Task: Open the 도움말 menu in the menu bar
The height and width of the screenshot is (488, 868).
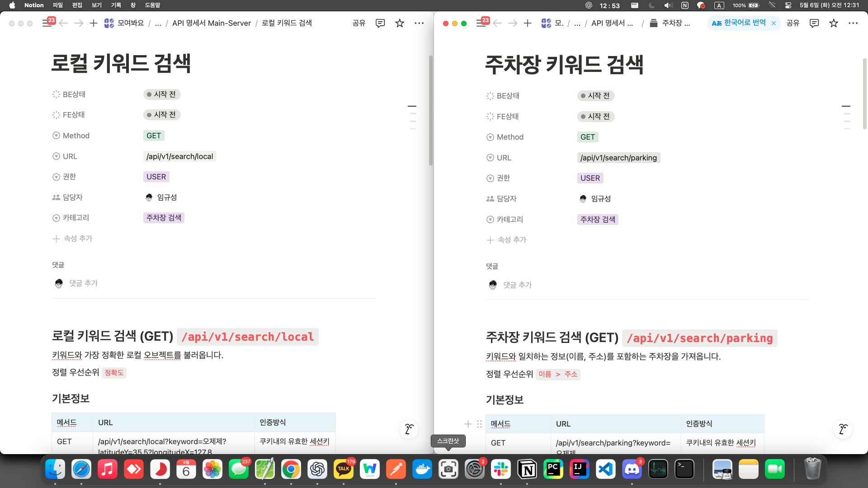Action: pyautogui.click(x=152, y=5)
